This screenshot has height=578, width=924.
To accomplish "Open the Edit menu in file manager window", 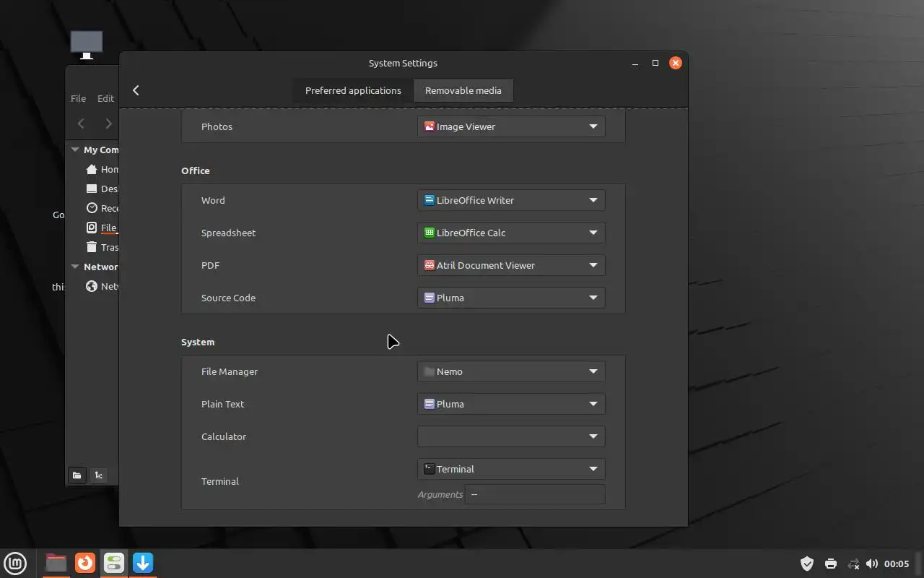I will (105, 98).
